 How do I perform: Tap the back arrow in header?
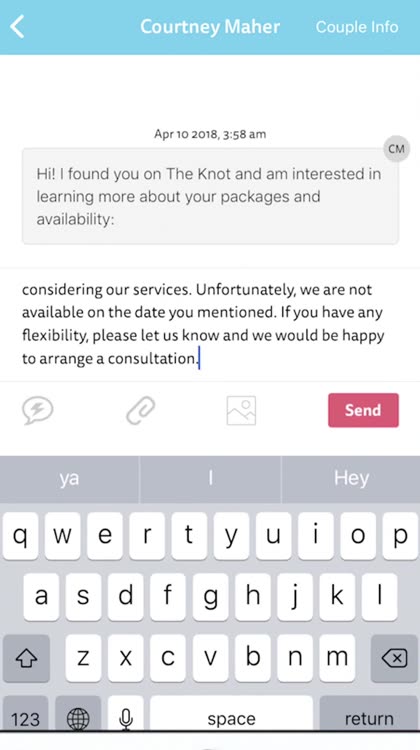pos(17,26)
